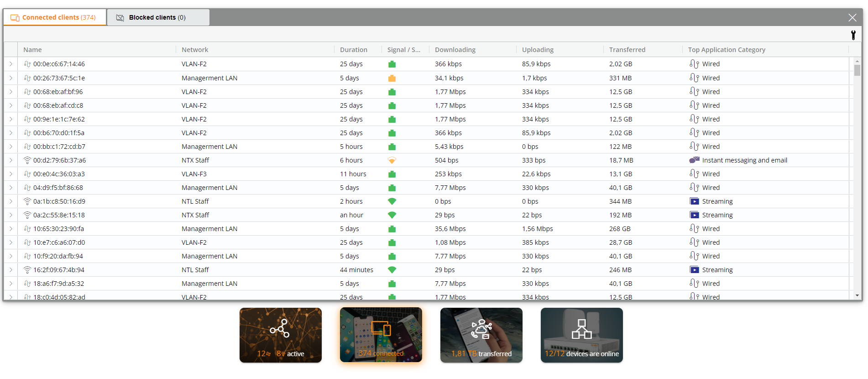Expand the 00:d2:79:6b:37:a6 client row
The height and width of the screenshot is (379, 868).
coord(11,160)
